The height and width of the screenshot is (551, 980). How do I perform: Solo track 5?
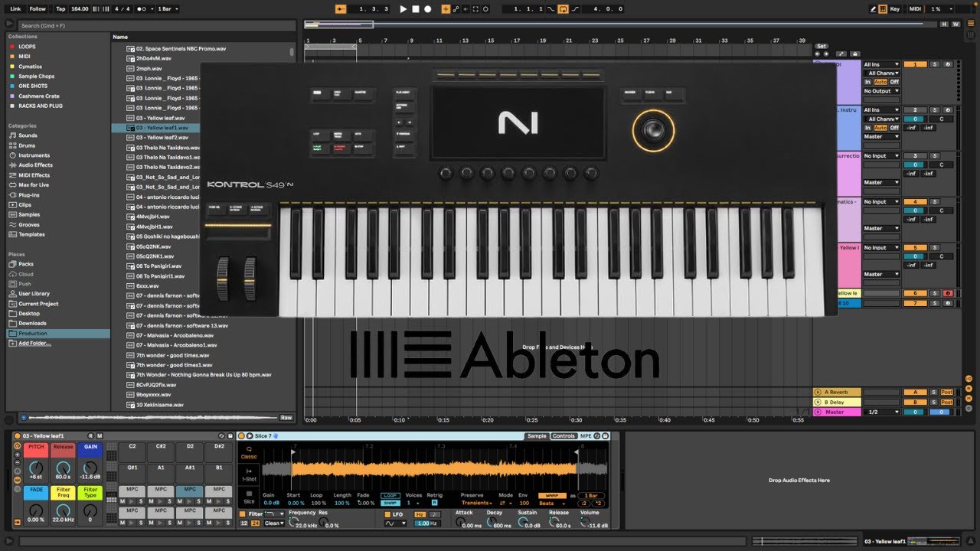pyautogui.click(x=934, y=248)
